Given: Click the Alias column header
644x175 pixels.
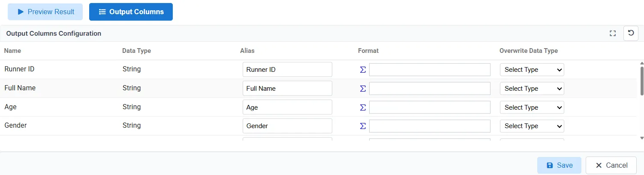Looking at the screenshot, I should click(247, 51).
